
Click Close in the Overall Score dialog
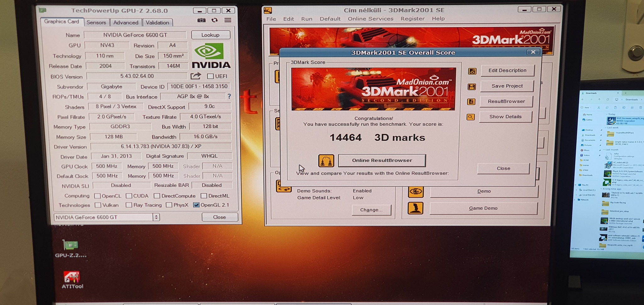[x=503, y=168]
